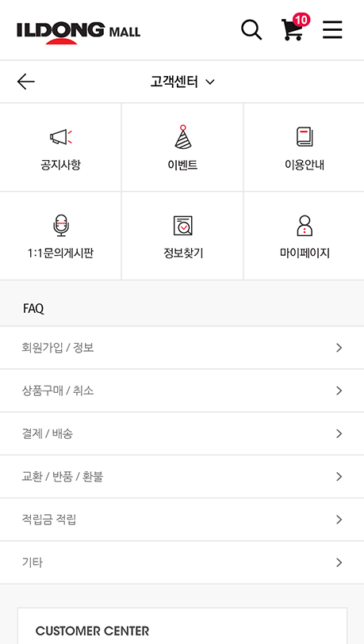Open 이벤트 party hat icon

click(182, 136)
